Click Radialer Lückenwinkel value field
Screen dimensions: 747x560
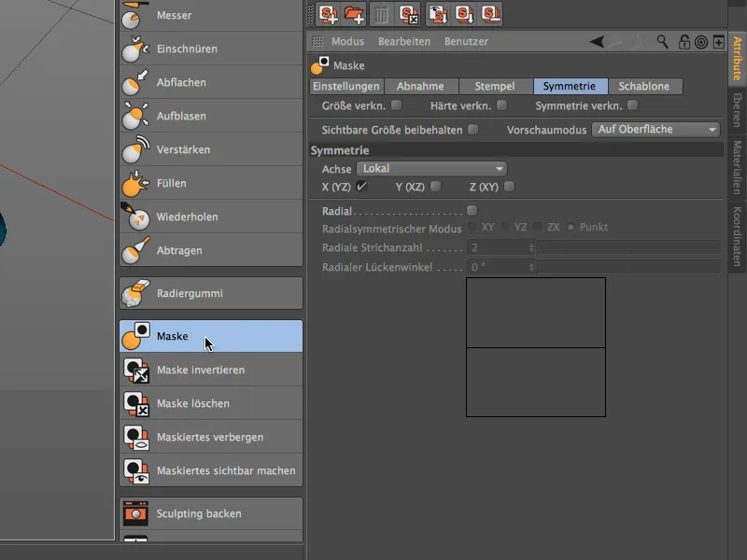(498, 267)
